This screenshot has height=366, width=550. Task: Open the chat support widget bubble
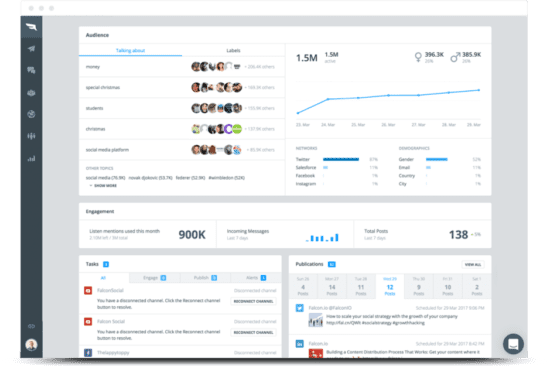513,344
